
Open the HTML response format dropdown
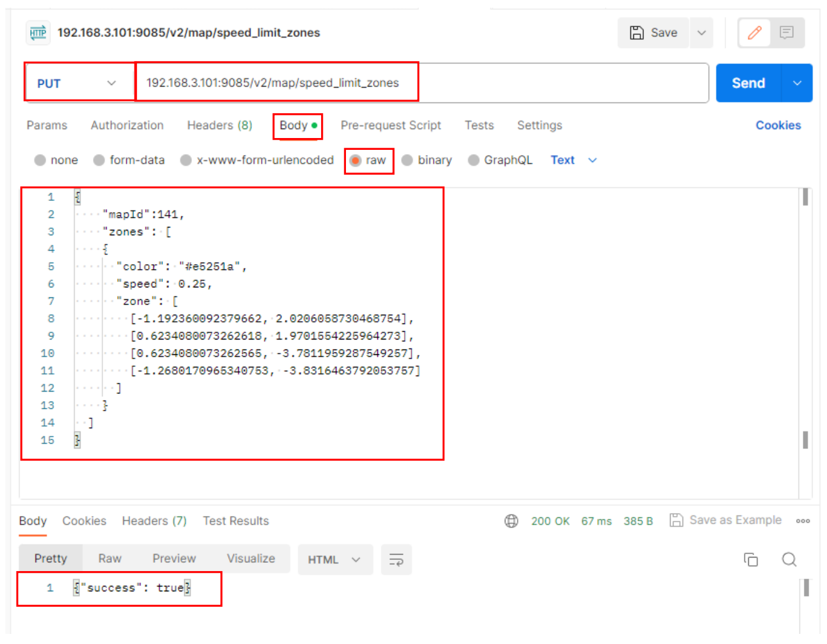335,559
